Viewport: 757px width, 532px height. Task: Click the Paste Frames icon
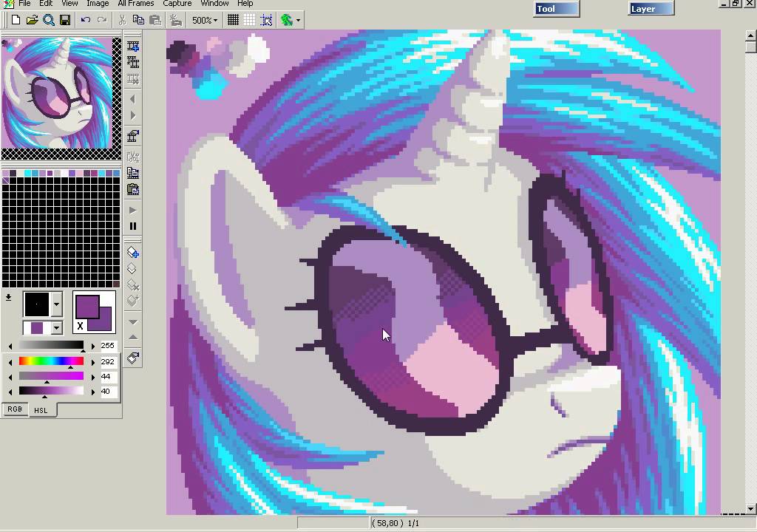(133, 189)
